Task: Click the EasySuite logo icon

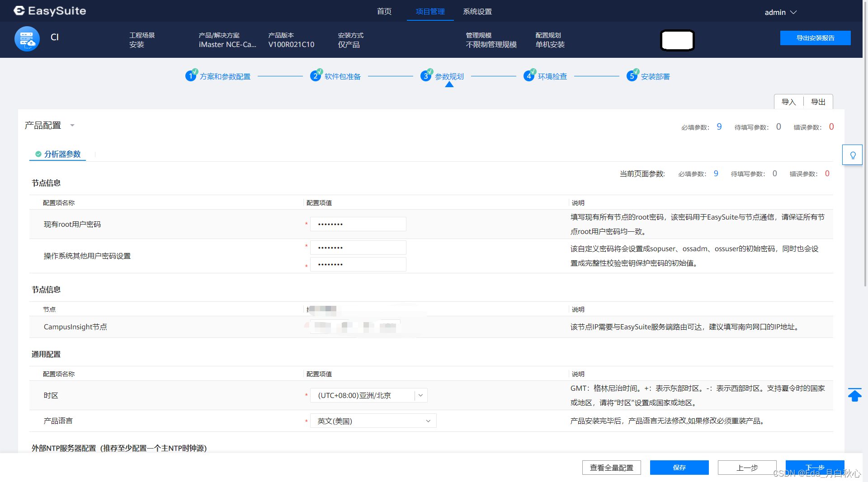Action: click(x=19, y=11)
